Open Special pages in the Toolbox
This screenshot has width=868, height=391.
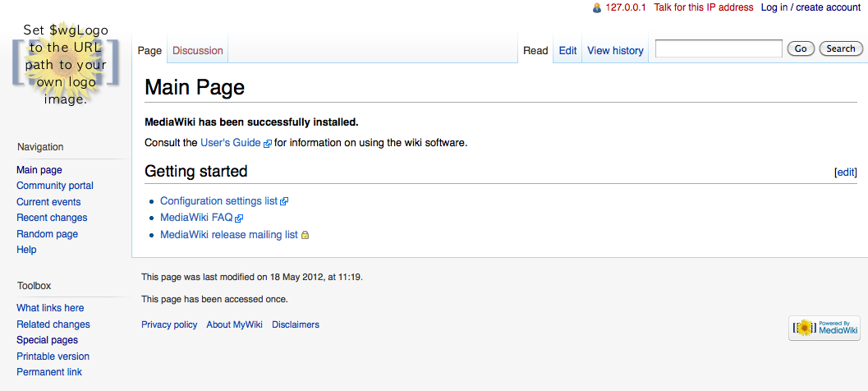[47, 340]
